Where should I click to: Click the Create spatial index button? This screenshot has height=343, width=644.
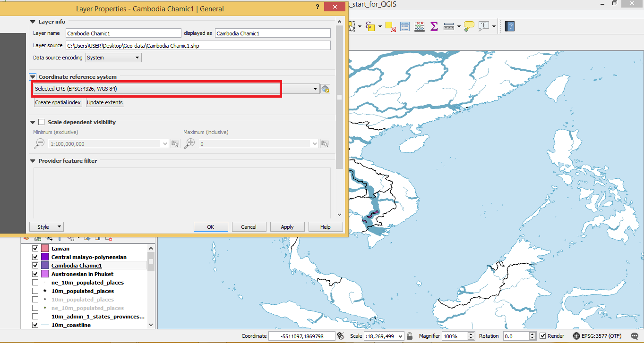click(x=58, y=102)
